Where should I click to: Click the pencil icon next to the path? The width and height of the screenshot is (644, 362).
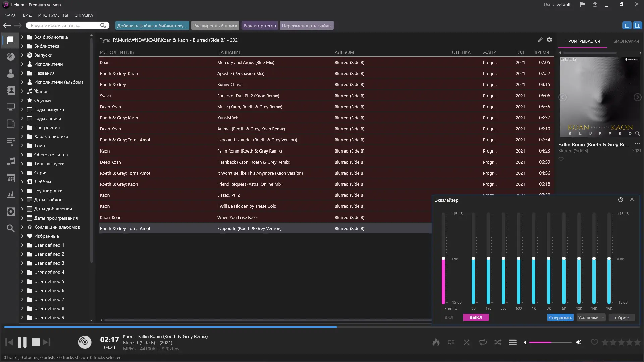tap(540, 40)
